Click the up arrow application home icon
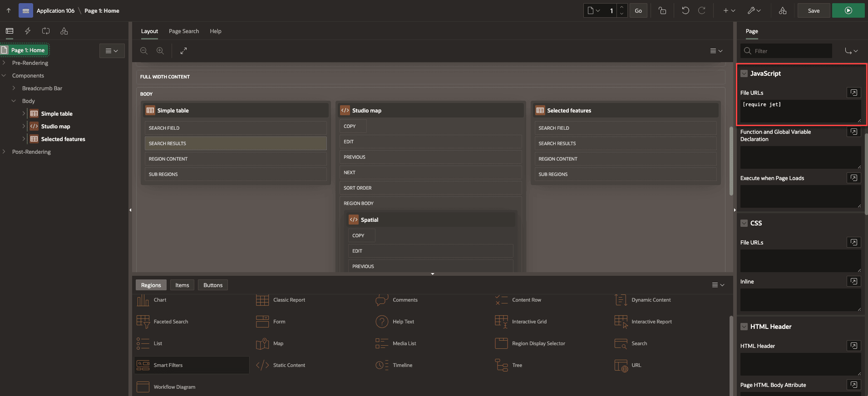868x396 pixels. click(x=9, y=10)
